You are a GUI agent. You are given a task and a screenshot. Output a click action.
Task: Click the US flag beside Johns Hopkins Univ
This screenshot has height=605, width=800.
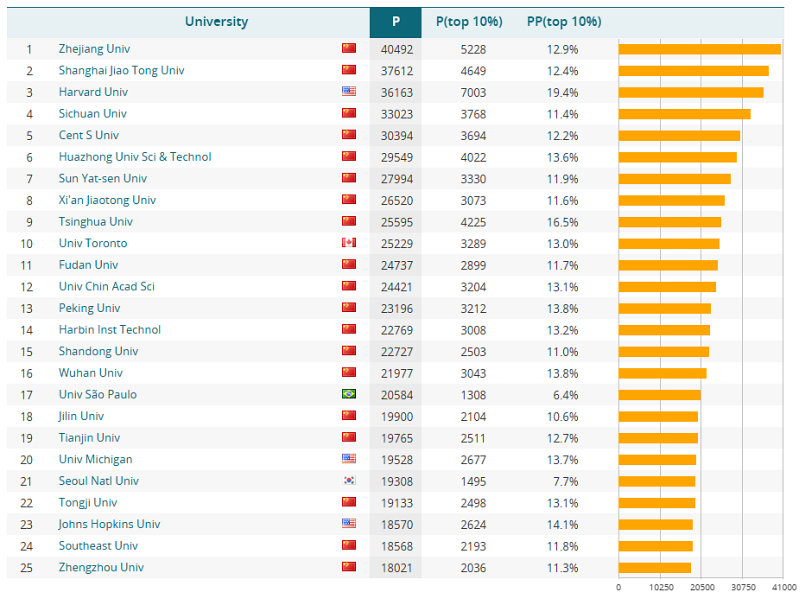349,524
